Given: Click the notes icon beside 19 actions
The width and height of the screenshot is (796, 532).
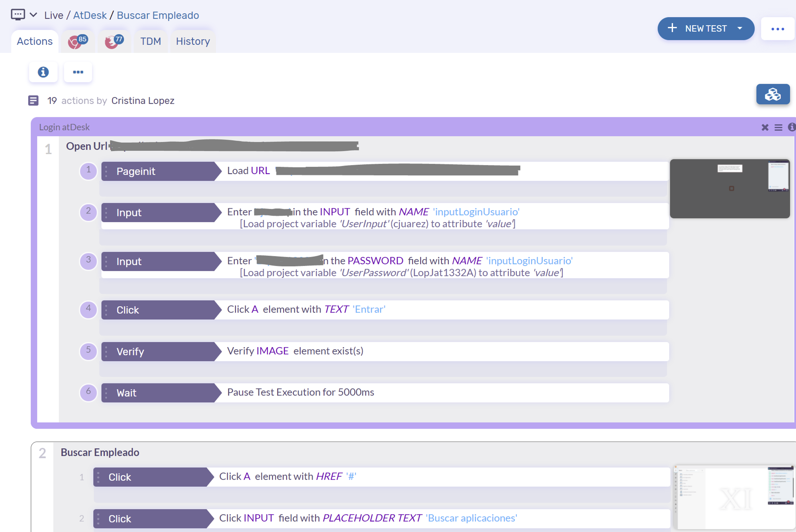Looking at the screenshot, I should point(33,101).
